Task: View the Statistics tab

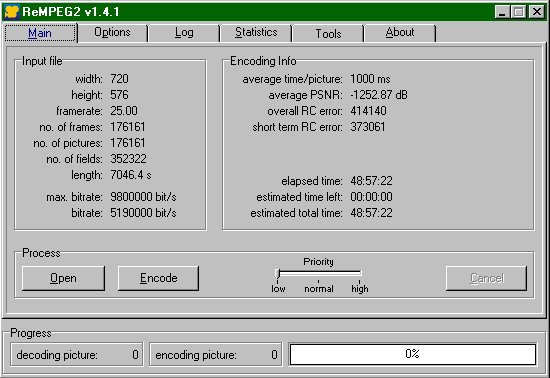Action: click(256, 33)
